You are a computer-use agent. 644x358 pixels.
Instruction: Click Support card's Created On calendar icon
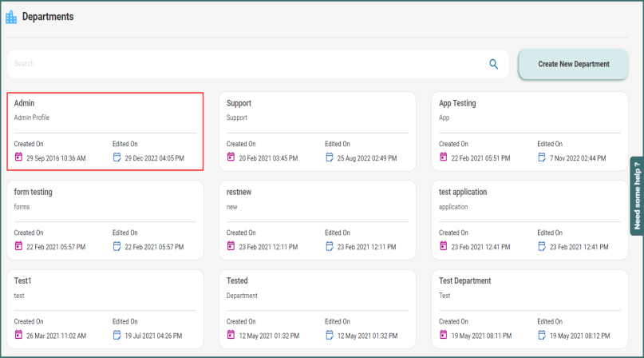pos(231,157)
